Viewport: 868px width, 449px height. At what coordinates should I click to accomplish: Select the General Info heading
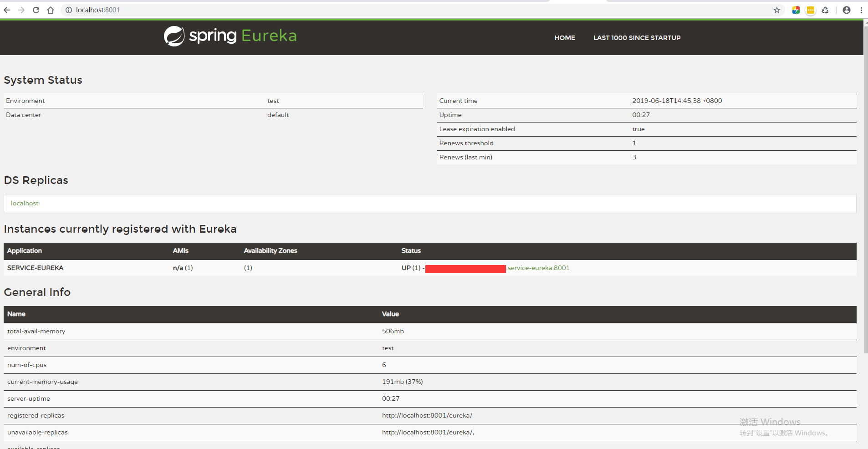(x=37, y=292)
